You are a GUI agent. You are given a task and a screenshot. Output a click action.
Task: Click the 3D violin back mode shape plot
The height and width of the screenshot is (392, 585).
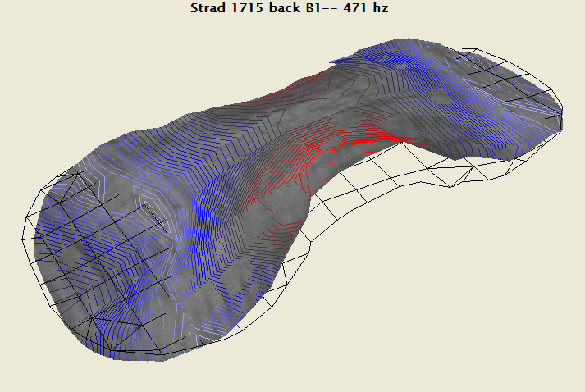[292, 199]
